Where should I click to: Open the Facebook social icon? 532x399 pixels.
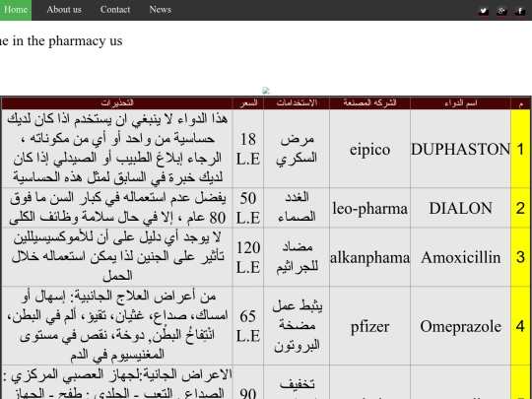coord(520,11)
